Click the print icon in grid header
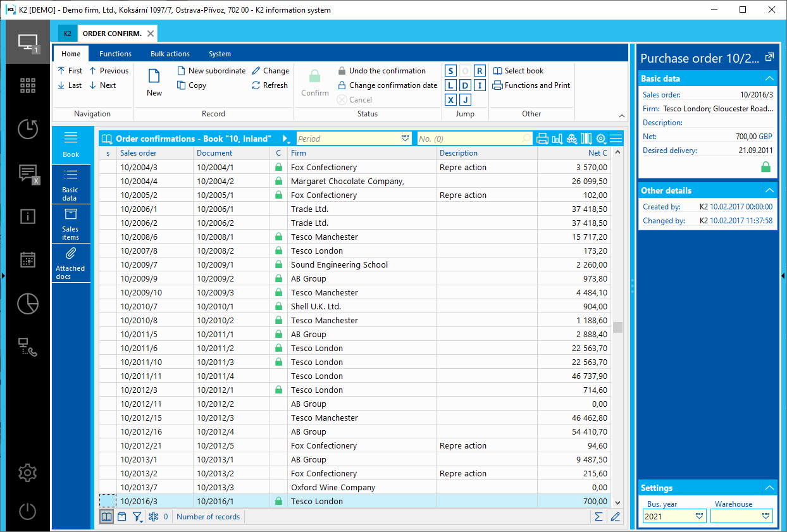Viewport: 787px width, 532px height. [x=542, y=139]
